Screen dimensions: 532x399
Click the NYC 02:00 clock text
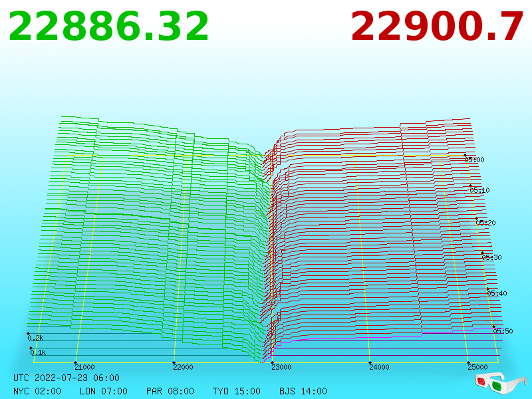click(x=37, y=391)
